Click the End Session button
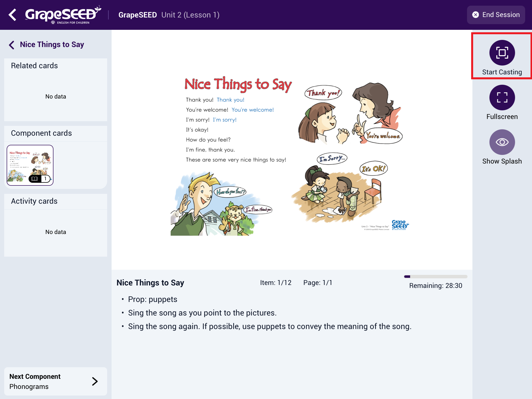The image size is (532, 399). [x=496, y=15]
